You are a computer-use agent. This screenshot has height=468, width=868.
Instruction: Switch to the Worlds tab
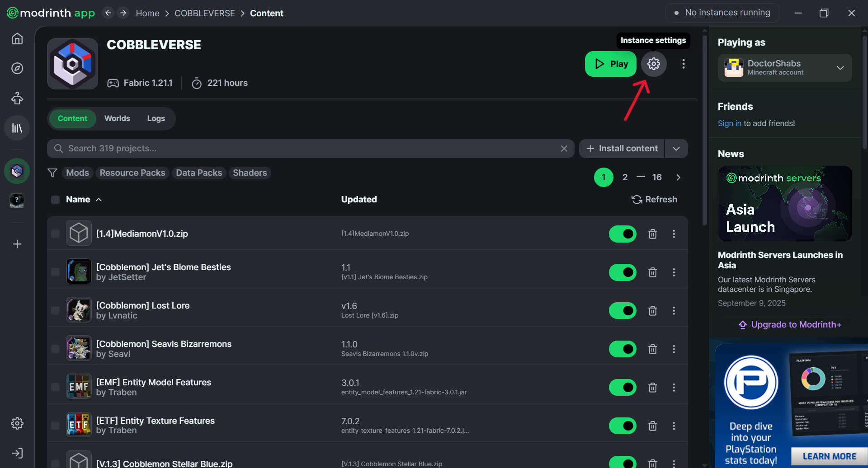tap(117, 118)
